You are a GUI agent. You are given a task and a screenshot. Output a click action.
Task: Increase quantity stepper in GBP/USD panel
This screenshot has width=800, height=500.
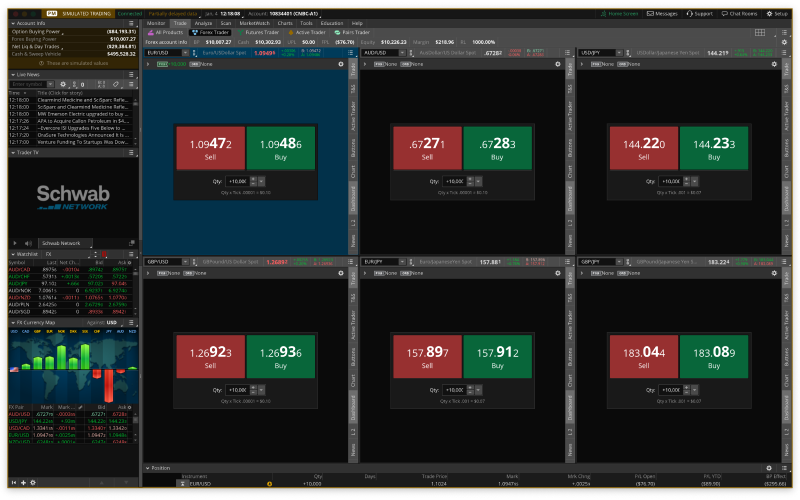(251, 387)
